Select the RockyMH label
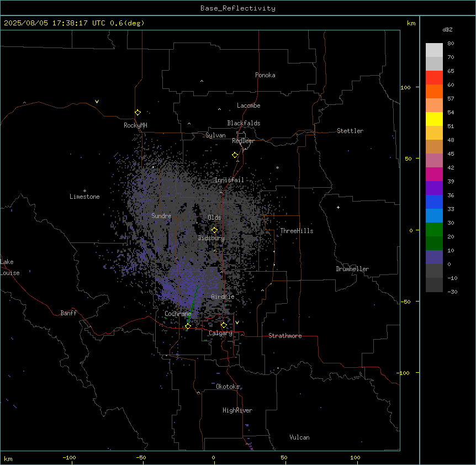The width and height of the screenshot is (476, 465). (135, 125)
